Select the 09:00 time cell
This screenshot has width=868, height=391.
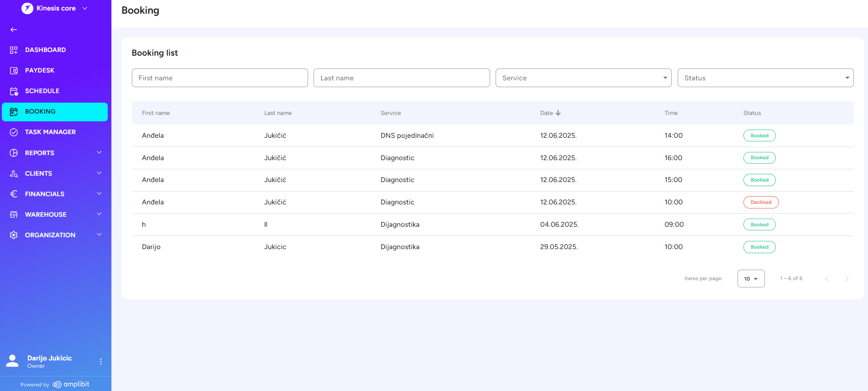point(674,224)
